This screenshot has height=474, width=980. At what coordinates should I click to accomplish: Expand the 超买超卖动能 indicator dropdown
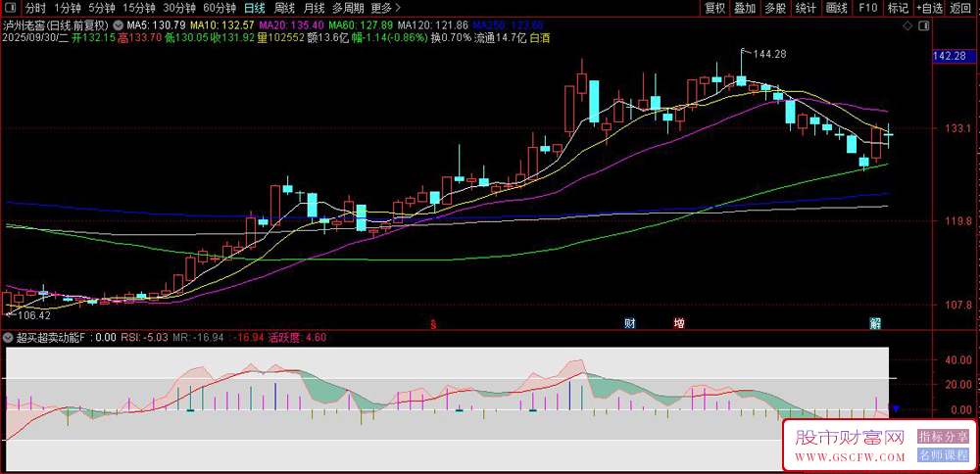pos(9,338)
